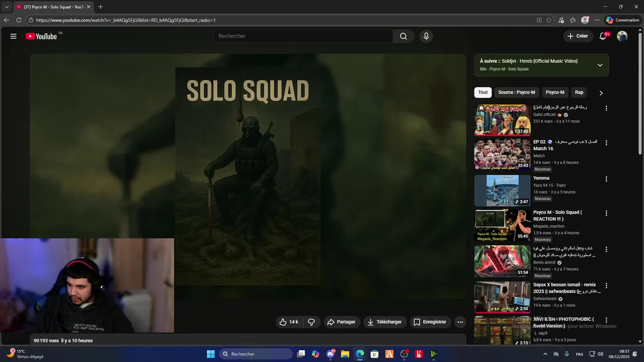
Task: Select the Source : Psyco-M chip
Action: pyautogui.click(x=517, y=93)
